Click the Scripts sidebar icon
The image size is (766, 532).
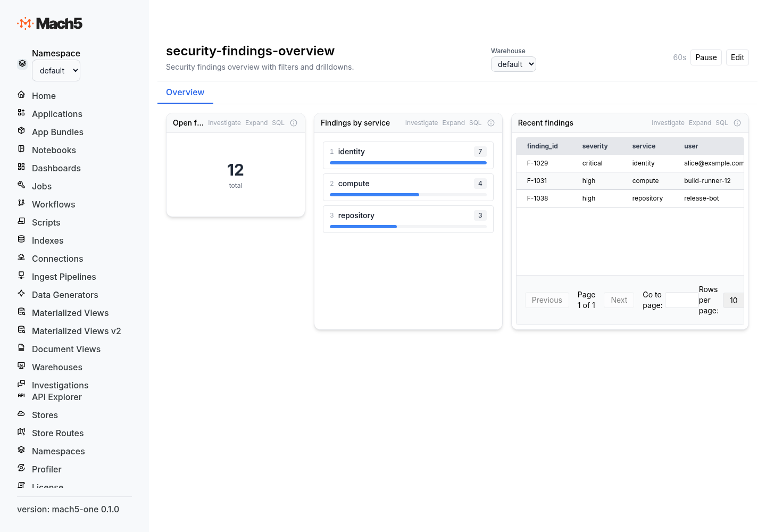(x=21, y=221)
